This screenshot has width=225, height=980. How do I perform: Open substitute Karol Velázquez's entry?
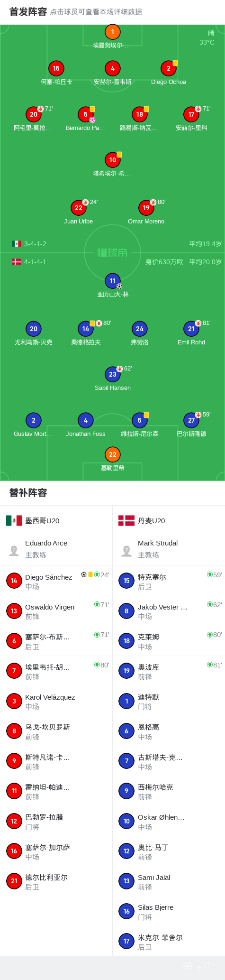pyautogui.click(x=56, y=701)
